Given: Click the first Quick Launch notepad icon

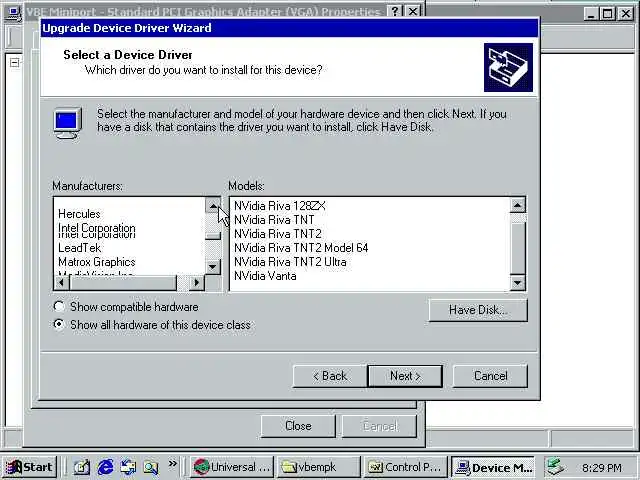Looking at the screenshot, I should click(x=82, y=467).
